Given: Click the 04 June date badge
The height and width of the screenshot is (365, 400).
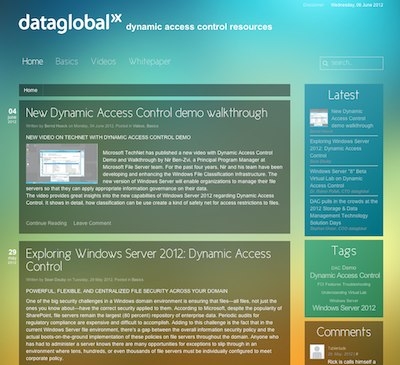Looking at the screenshot, I should 12,115.
